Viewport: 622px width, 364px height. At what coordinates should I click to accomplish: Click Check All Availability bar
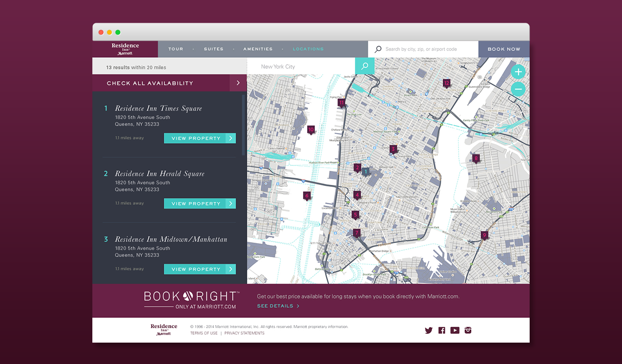point(170,83)
